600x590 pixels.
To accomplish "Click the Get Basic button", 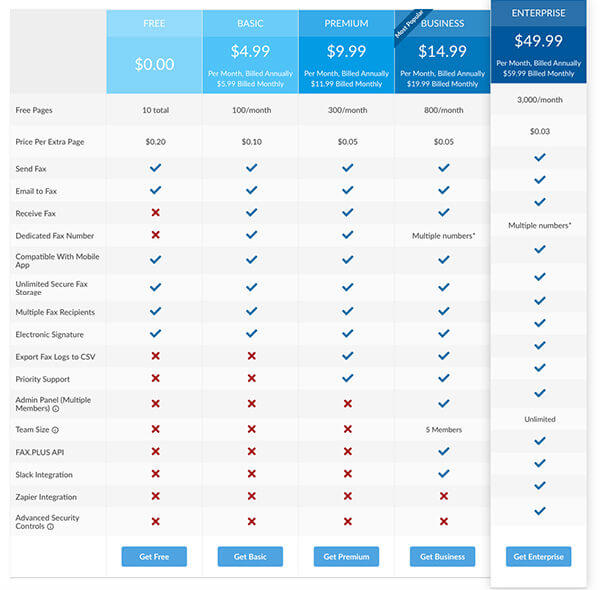I will click(250, 556).
